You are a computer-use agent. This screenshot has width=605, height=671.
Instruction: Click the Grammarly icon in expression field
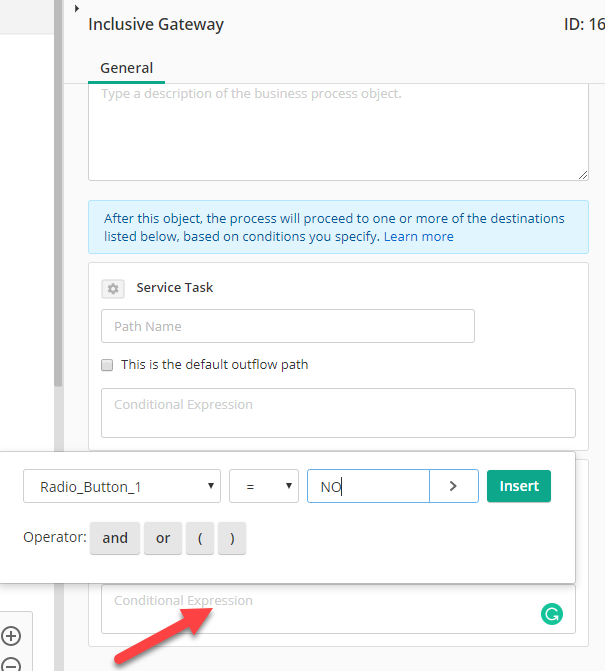552,614
